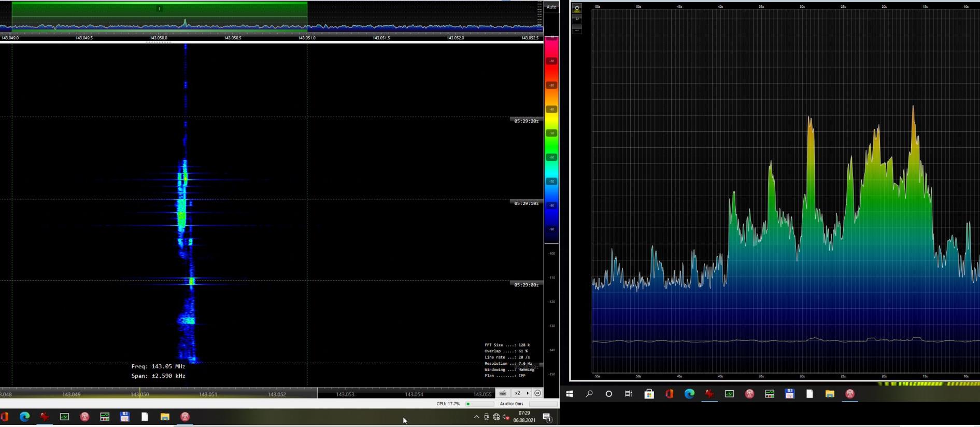Screen dimensions: 980x427
Task: Click the Auto button above the color scale
Action: [551, 7]
